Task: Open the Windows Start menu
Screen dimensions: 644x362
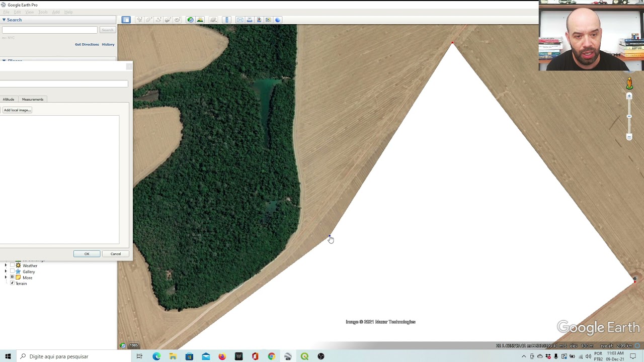Action: click(x=8, y=356)
